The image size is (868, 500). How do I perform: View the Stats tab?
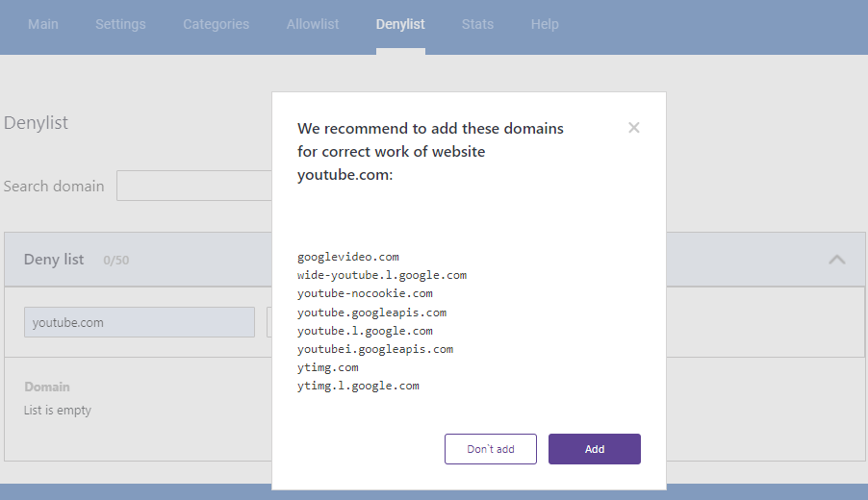477,24
